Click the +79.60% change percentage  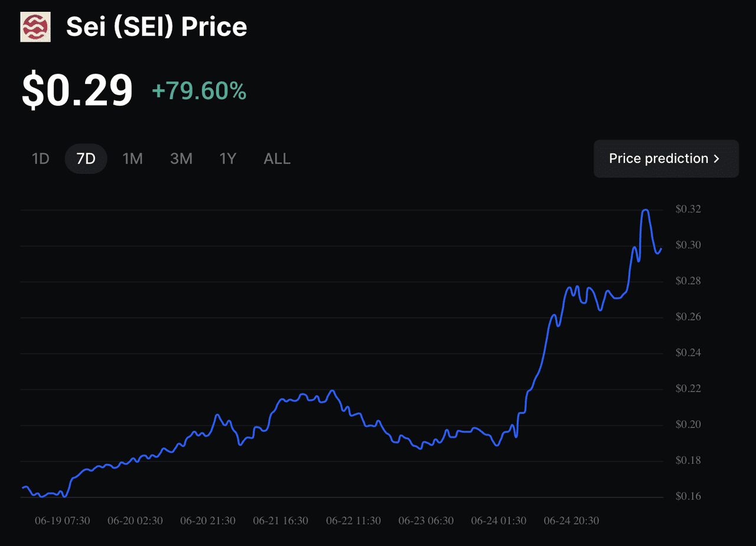coord(199,91)
